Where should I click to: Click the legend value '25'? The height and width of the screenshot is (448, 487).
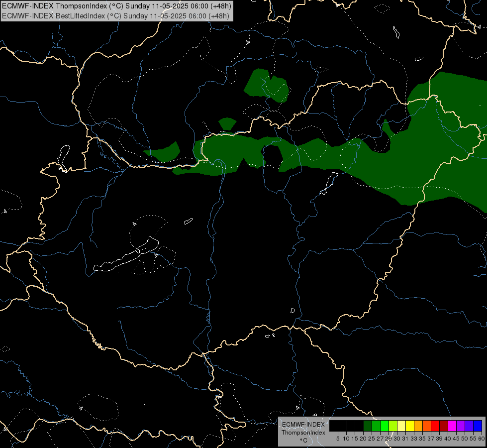[x=372, y=439]
